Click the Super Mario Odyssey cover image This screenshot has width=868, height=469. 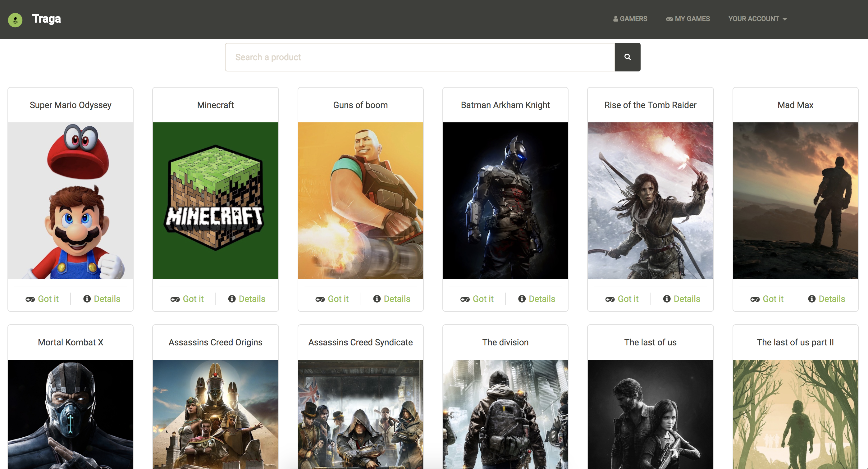tap(71, 200)
